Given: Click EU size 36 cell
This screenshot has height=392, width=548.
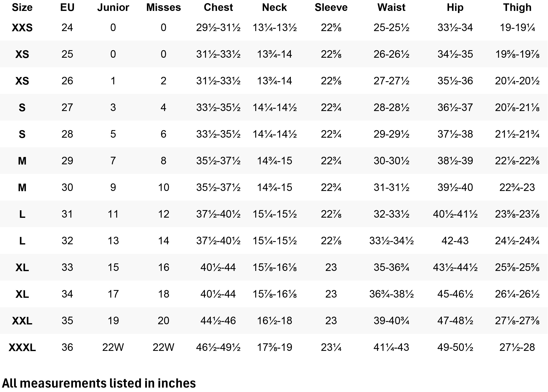Looking at the screenshot, I should click(67, 348).
